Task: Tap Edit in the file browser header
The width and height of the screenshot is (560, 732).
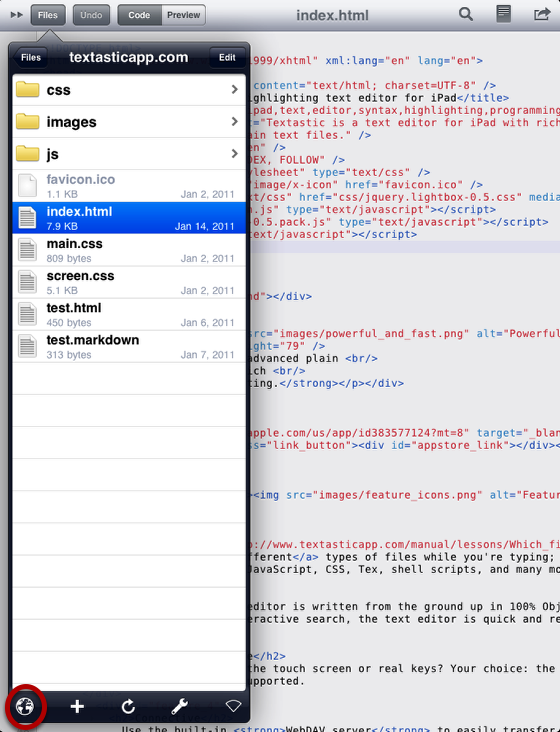Action: [x=227, y=57]
